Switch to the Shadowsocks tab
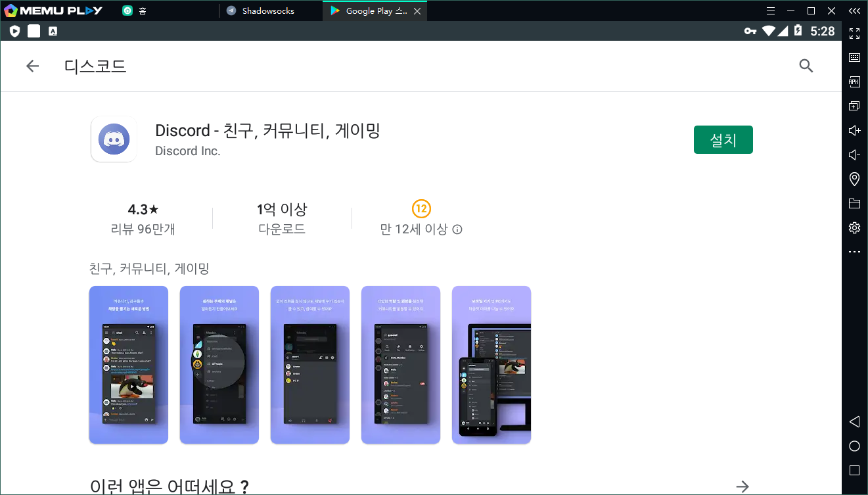 268,11
